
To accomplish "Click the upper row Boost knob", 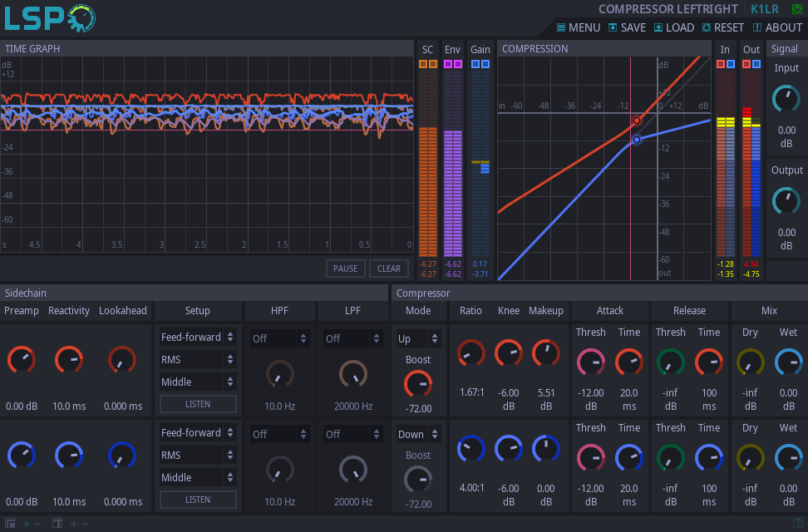I will 418,383.
